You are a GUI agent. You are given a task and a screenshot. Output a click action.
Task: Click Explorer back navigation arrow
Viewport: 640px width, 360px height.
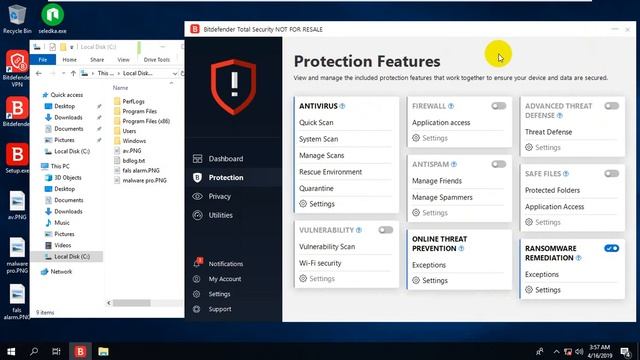point(38,73)
